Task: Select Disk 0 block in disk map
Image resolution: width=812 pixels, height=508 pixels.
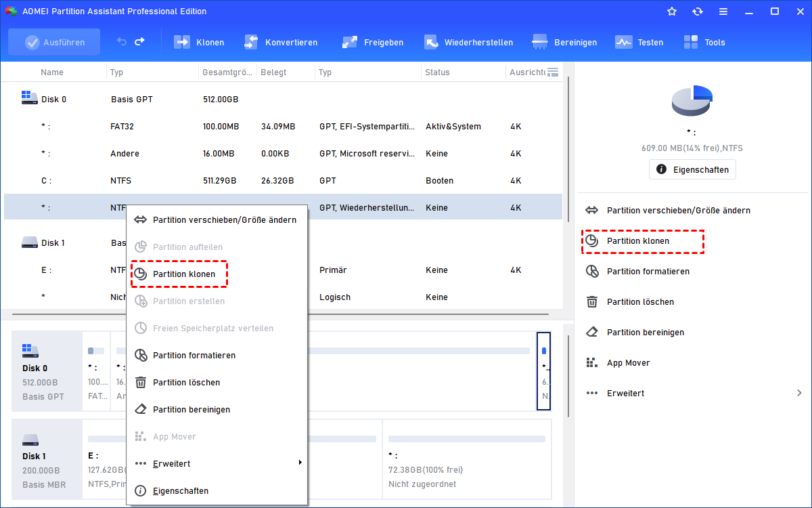Action: 46,371
